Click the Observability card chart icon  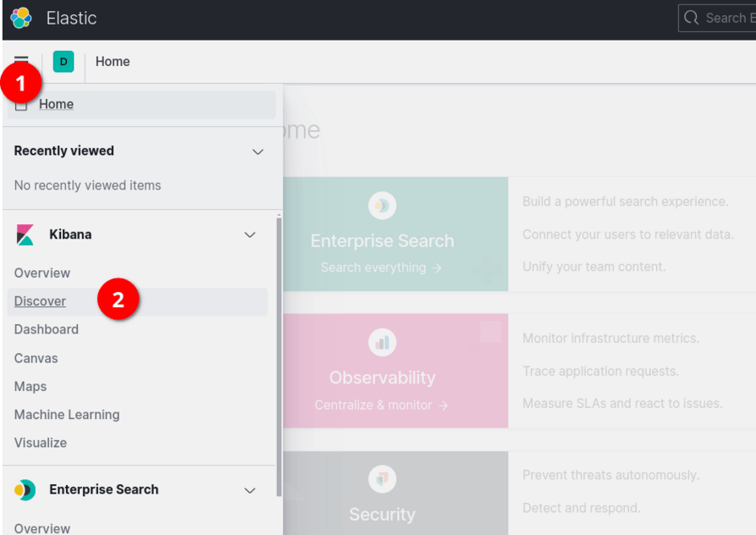pos(382,342)
